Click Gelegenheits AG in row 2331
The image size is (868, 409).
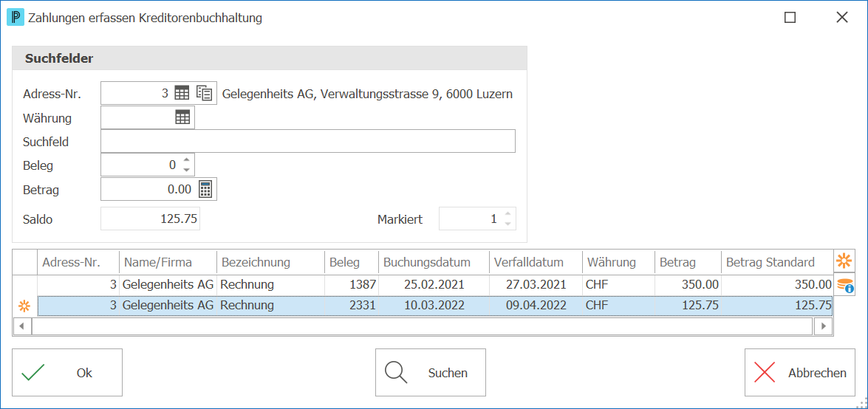[168, 306]
